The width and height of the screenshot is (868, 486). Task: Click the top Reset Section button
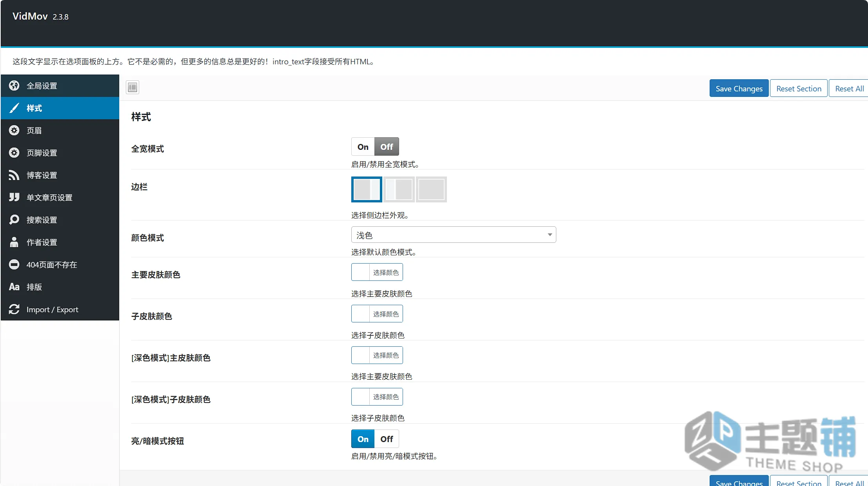[x=799, y=88]
